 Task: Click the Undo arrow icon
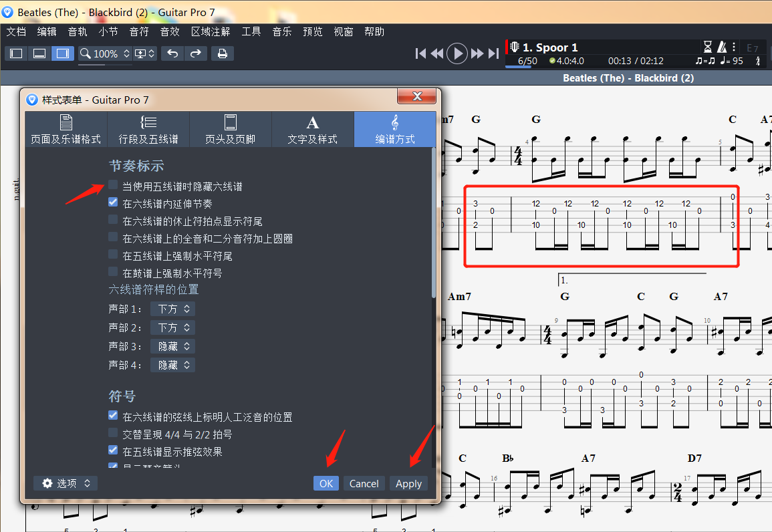(172, 53)
